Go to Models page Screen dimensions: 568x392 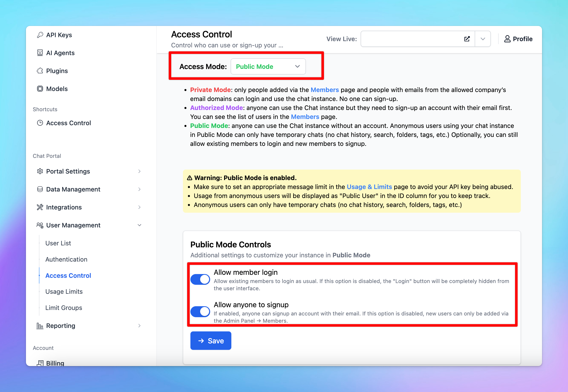pyautogui.click(x=57, y=89)
